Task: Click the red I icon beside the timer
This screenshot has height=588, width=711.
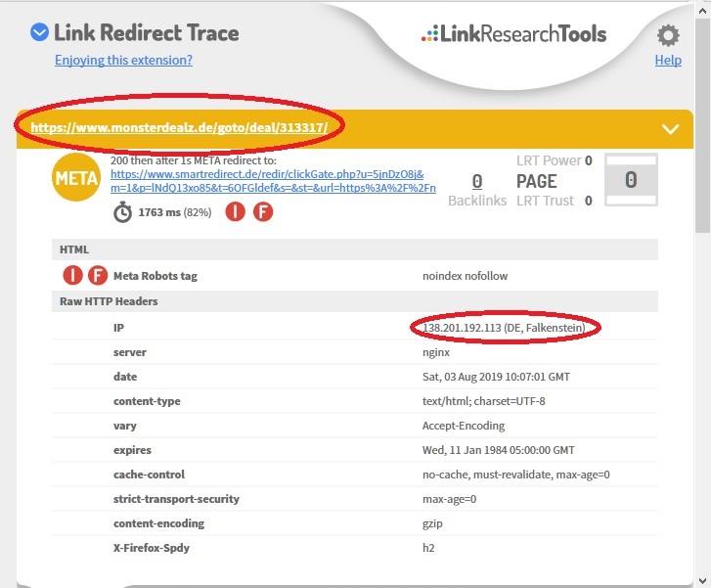Action: coord(235,212)
